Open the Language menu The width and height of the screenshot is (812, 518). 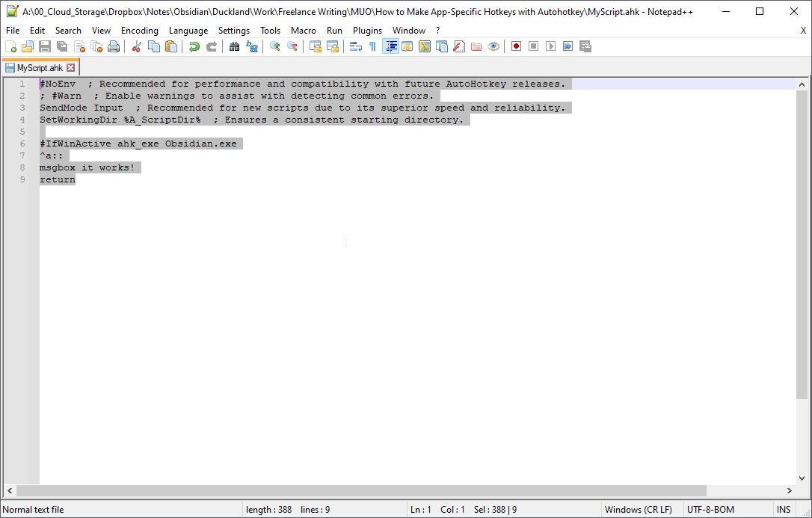click(188, 31)
